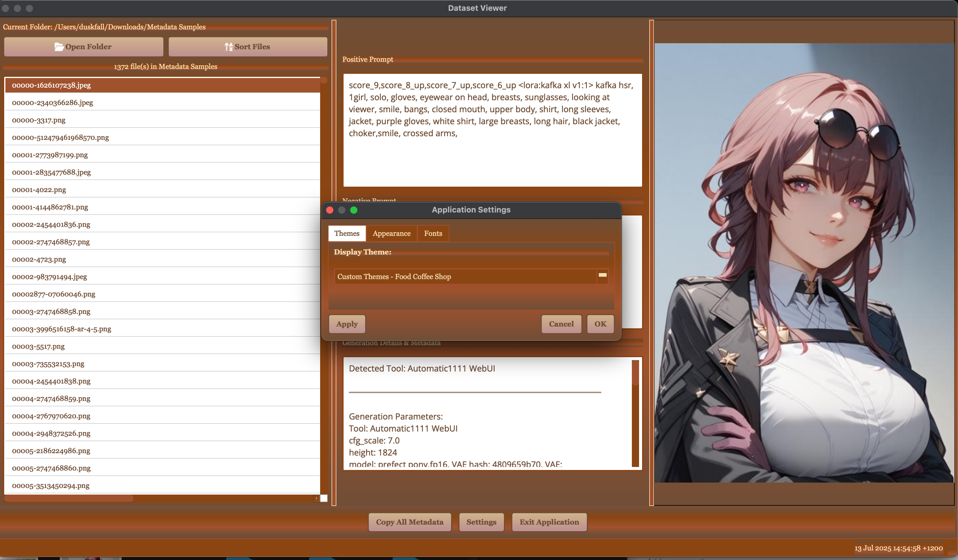Click right arrow of file list horizontal scrollbar

316,498
